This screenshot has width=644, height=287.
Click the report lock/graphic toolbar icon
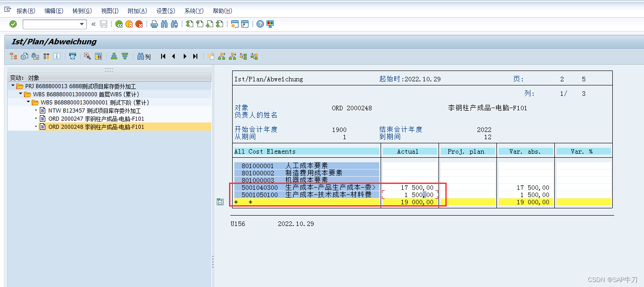coord(35,56)
